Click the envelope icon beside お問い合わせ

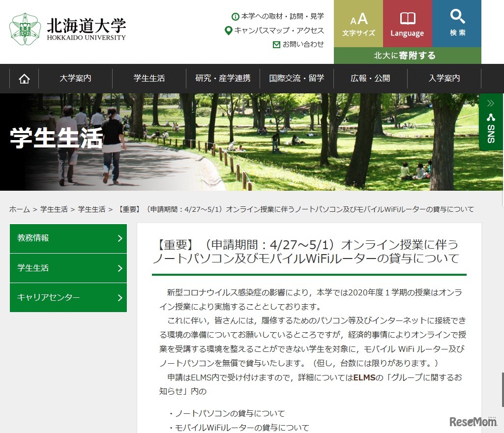(x=277, y=44)
